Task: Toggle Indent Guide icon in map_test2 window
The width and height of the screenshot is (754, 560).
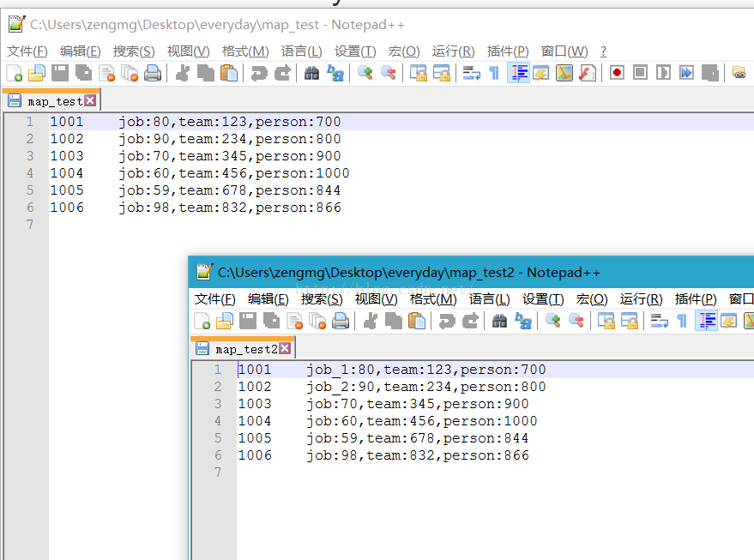Action: [x=707, y=321]
